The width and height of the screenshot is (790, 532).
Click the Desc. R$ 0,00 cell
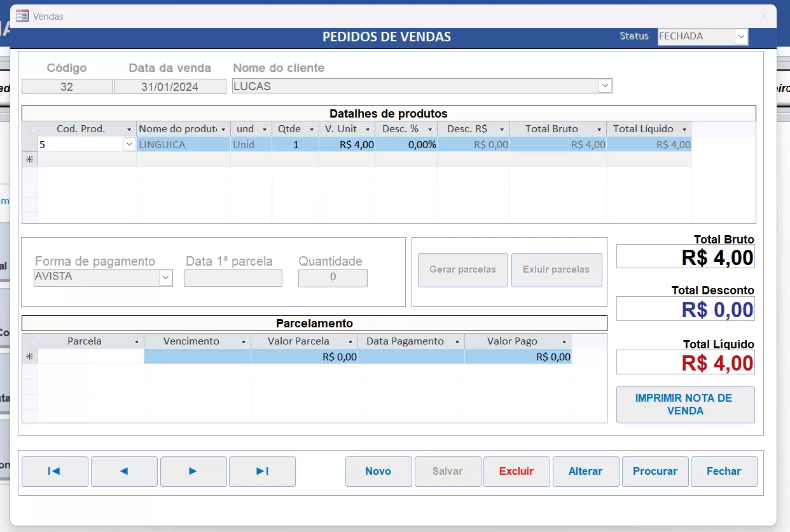coord(474,145)
